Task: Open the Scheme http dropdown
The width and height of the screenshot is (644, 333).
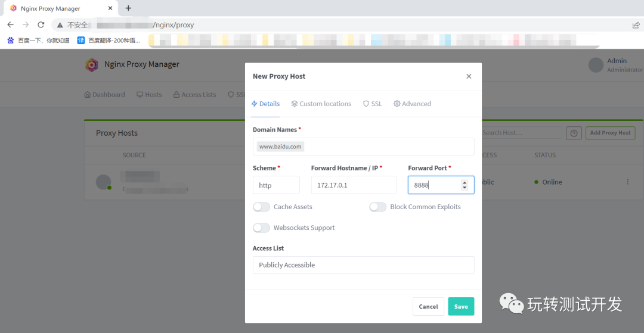Action: (x=277, y=185)
